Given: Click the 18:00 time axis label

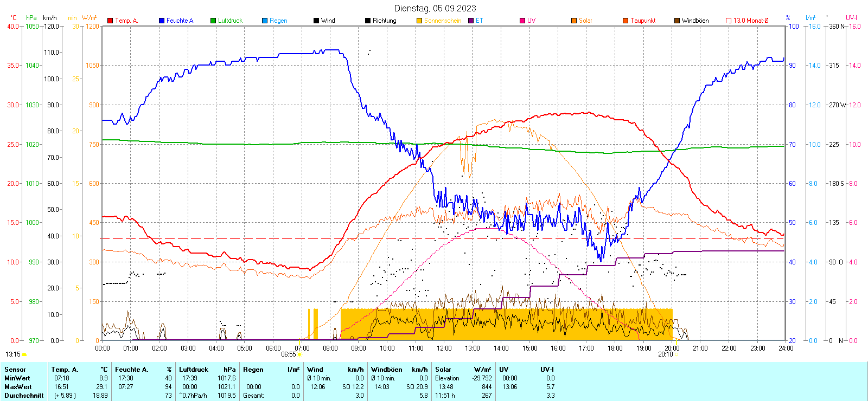Looking at the screenshot, I should point(615,348).
